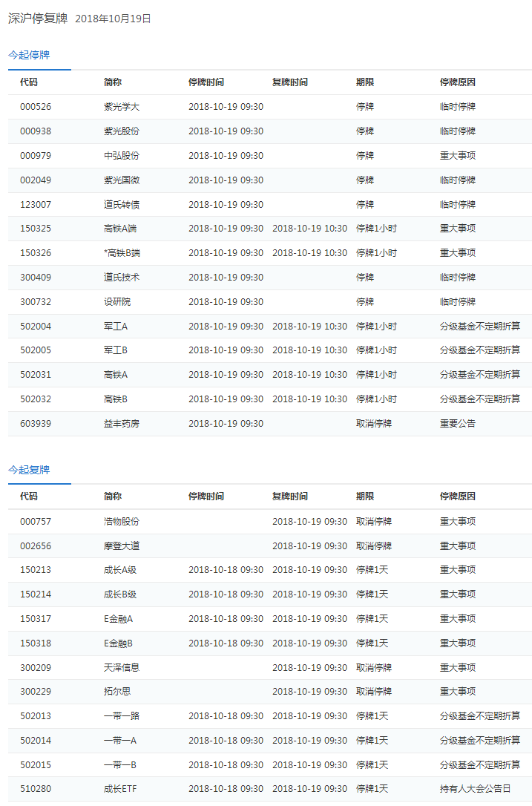Open the 今起停牌 tab
The image size is (532, 806).
(29, 55)
